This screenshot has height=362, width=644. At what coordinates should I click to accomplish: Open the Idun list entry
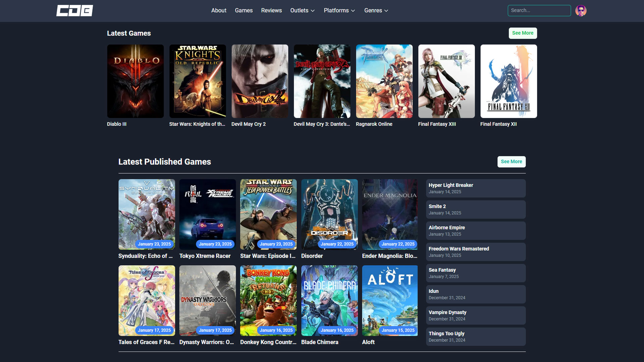click(476, 294)
